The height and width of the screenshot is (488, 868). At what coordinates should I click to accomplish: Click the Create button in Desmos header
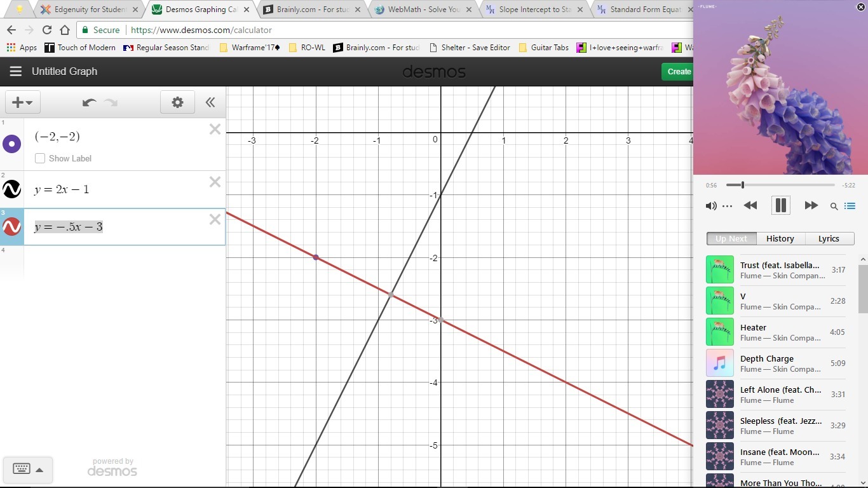(677, 71)
